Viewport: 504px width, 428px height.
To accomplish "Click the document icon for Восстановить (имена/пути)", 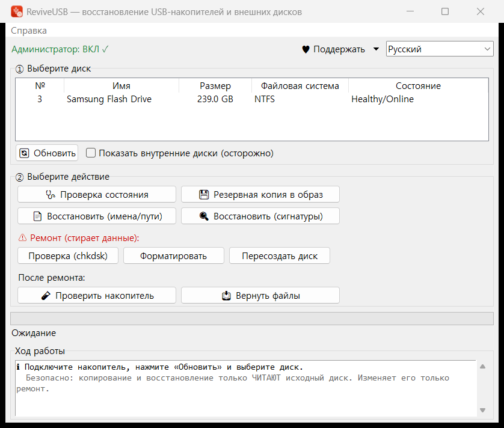I will pyautogui.click(x=38, y=216).
